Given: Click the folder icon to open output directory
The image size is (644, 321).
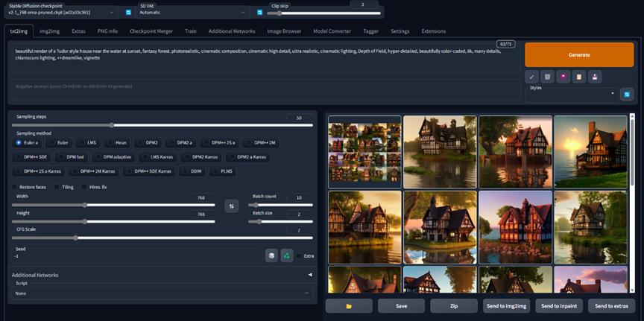Looking at the screenshot, I should coord(349,306).
